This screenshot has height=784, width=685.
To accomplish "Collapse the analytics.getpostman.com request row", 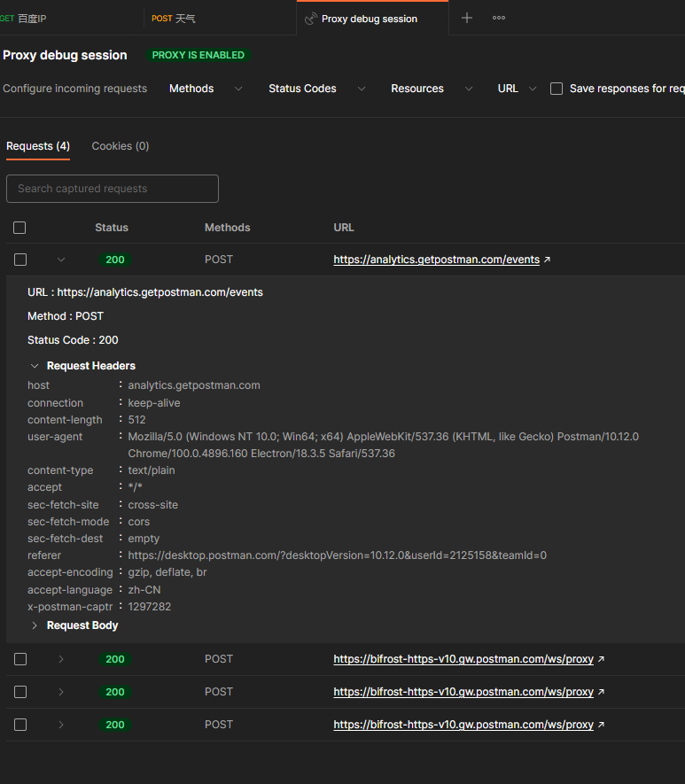I will coord(61,260).
